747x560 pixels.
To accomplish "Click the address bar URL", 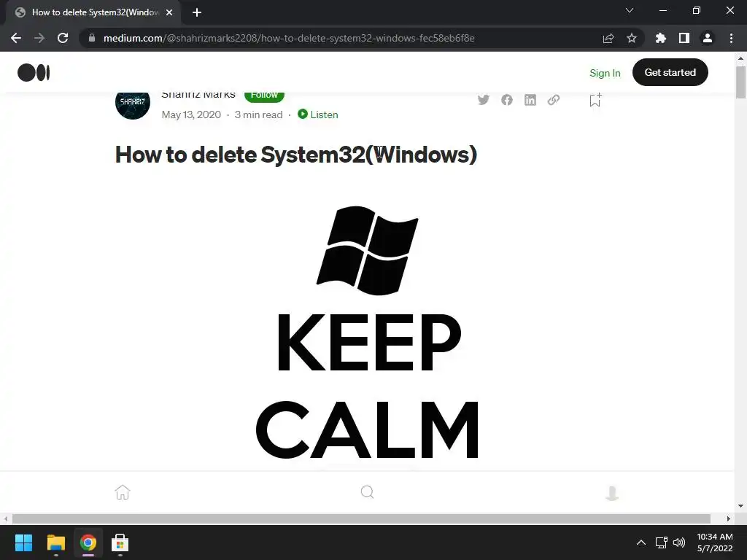I will pyautogui.click(x=289, y=38).
